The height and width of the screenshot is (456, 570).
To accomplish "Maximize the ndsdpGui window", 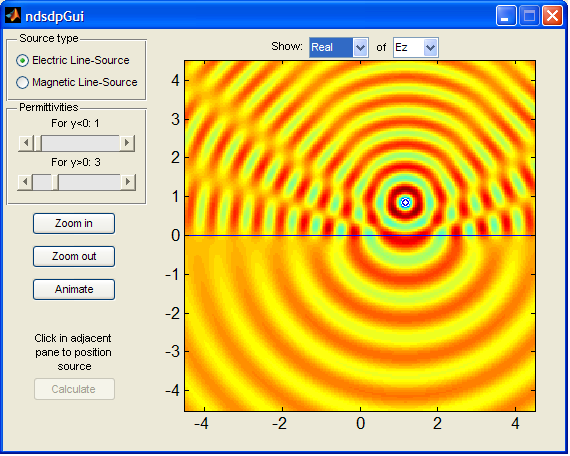I will pos(529,16).
